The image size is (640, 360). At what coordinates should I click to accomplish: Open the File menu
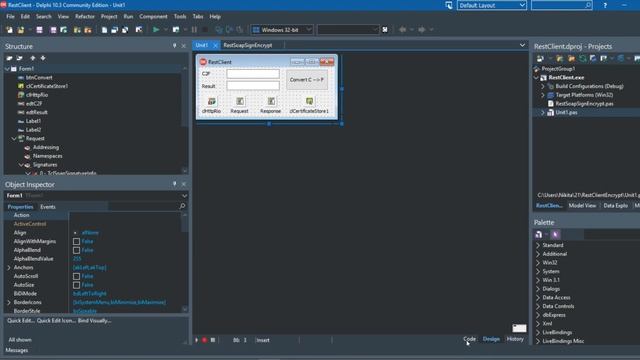point(11,17)
